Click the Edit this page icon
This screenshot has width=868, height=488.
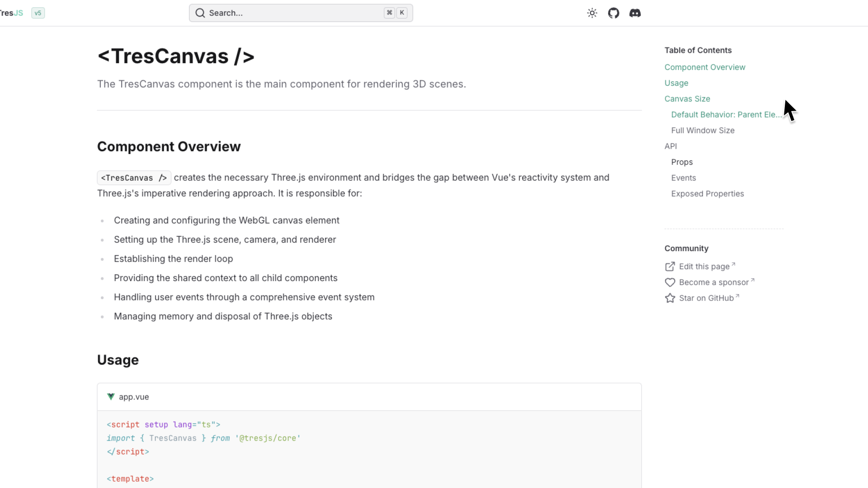(670, 267)
